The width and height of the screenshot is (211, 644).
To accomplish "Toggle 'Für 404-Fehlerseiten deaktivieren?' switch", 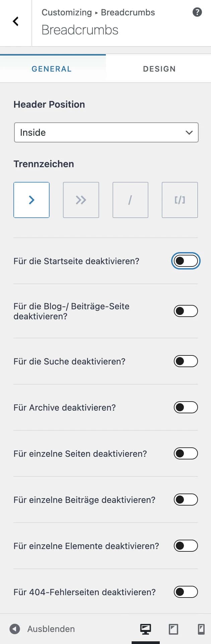I will 186,592.
